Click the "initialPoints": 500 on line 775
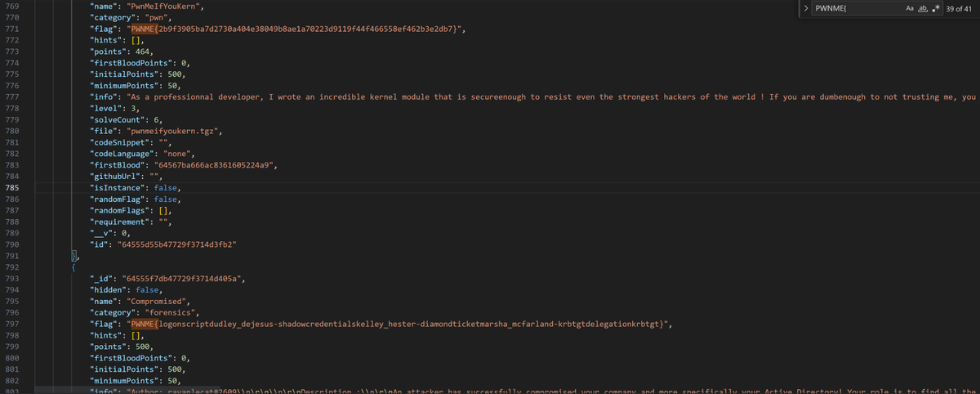The height and width of the screenshot is (394, 980). tap(138, 74)
